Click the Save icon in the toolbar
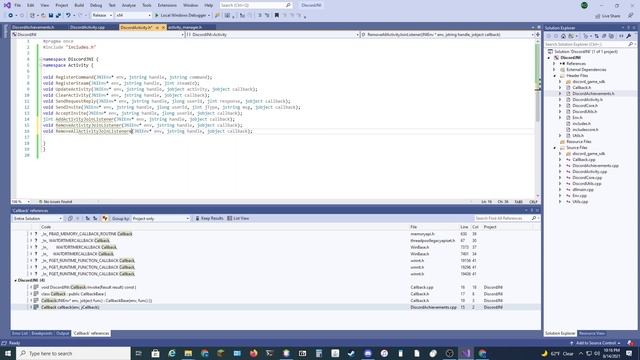 click(x=51, y=16)
